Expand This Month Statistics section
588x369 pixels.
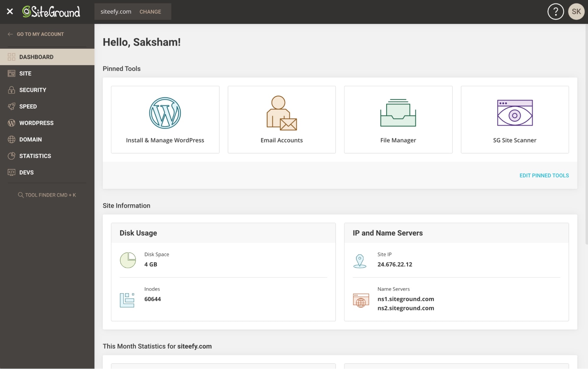pos(157,346)
